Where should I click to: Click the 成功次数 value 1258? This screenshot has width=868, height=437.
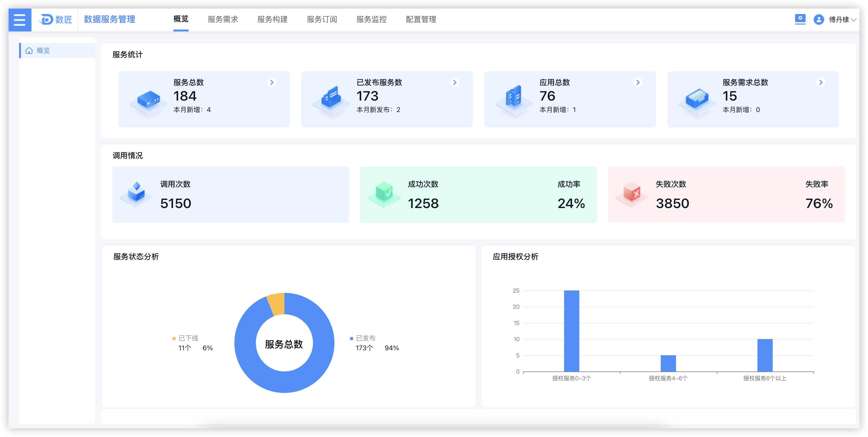tap(423, 203)
